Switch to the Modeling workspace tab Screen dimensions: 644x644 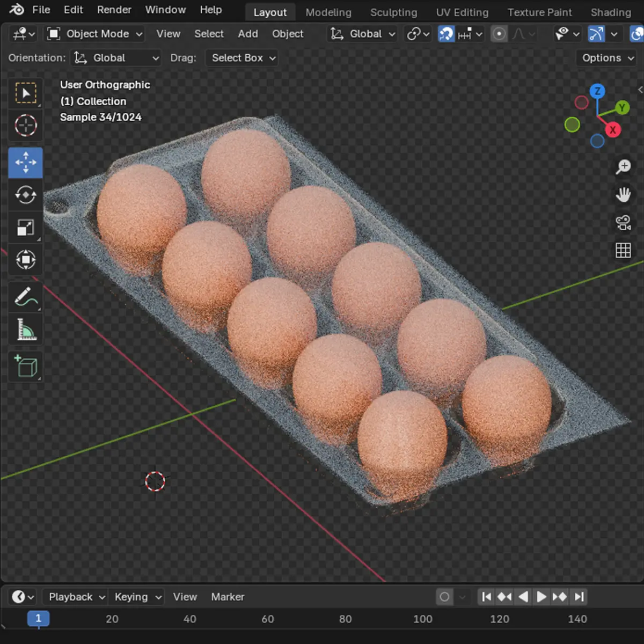pos(328,12)
